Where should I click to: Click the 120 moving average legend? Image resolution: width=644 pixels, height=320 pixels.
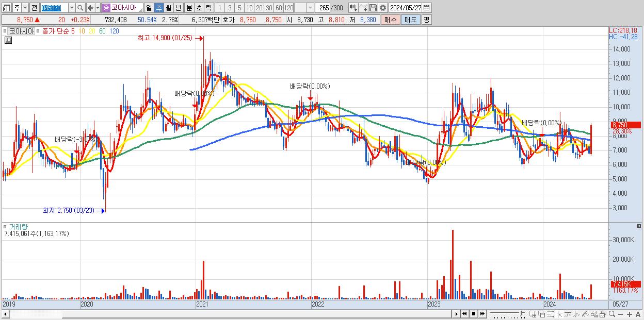pos(115,31)
